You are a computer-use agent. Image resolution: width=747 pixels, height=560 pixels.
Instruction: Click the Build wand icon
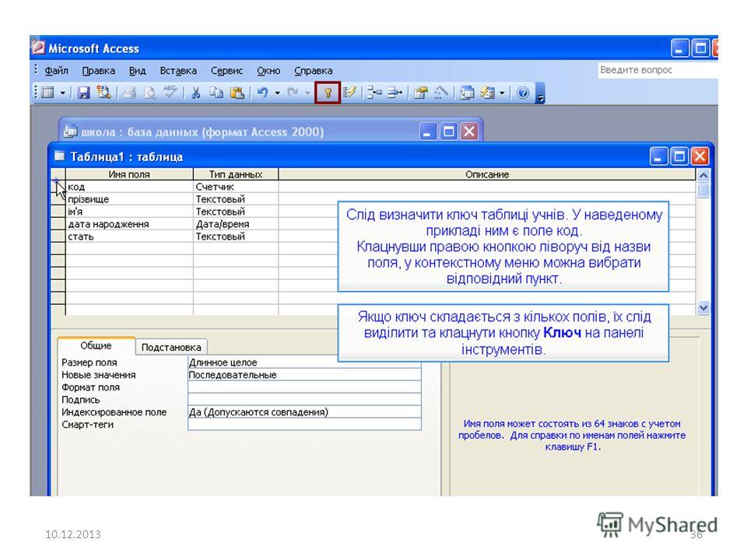[440, 93]
